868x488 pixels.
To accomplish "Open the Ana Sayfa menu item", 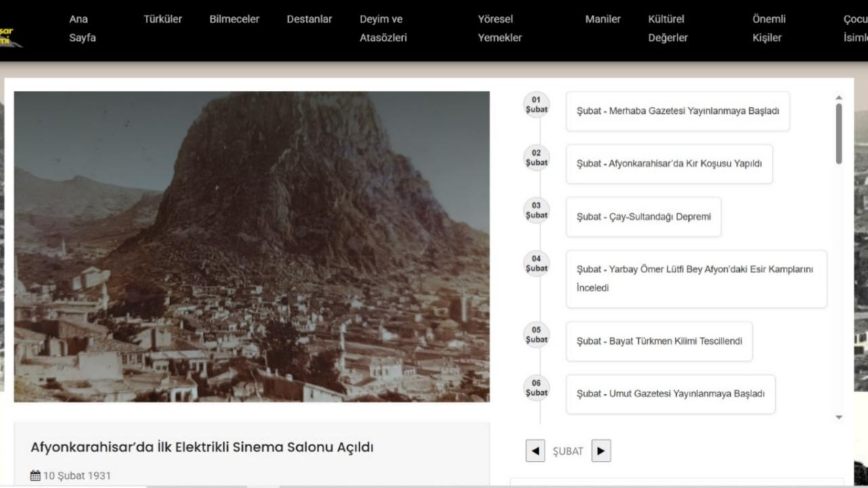I will (81, 28).
